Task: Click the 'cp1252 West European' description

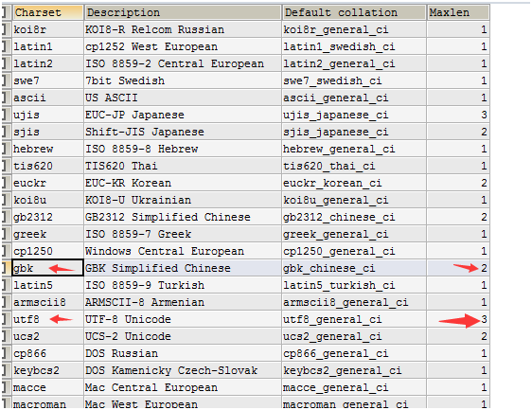Action: click(x=183, y=46)
